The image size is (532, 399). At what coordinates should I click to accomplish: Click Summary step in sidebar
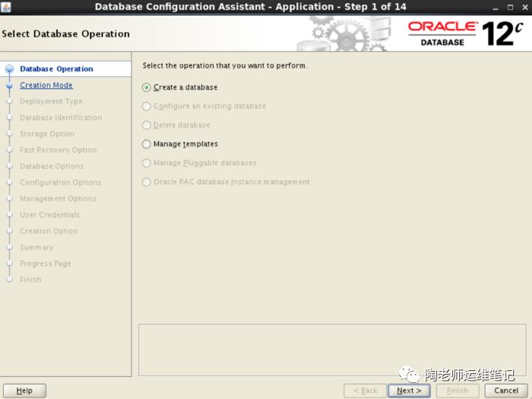point(36,247)
